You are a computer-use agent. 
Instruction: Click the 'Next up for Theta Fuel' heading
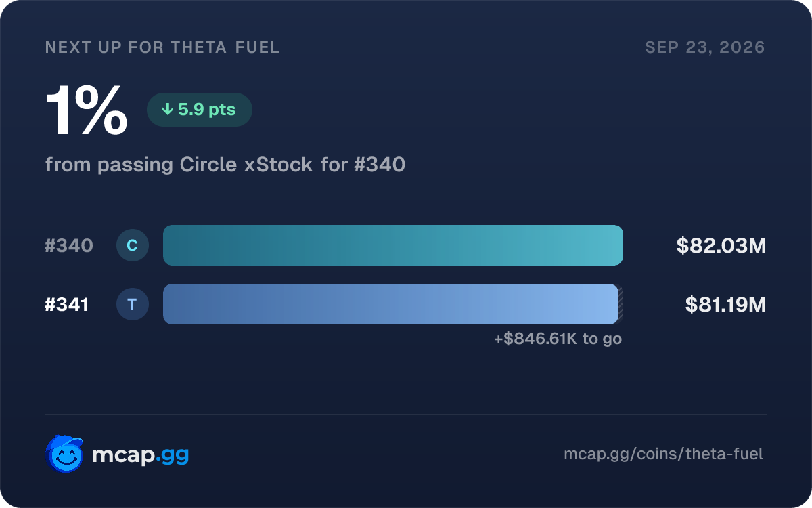[162, 47]
